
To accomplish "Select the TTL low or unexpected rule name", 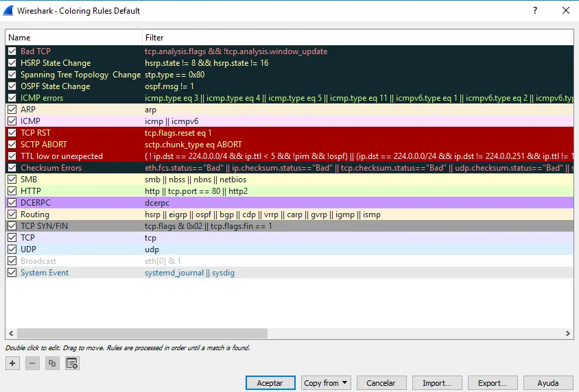I will (62, 156).
